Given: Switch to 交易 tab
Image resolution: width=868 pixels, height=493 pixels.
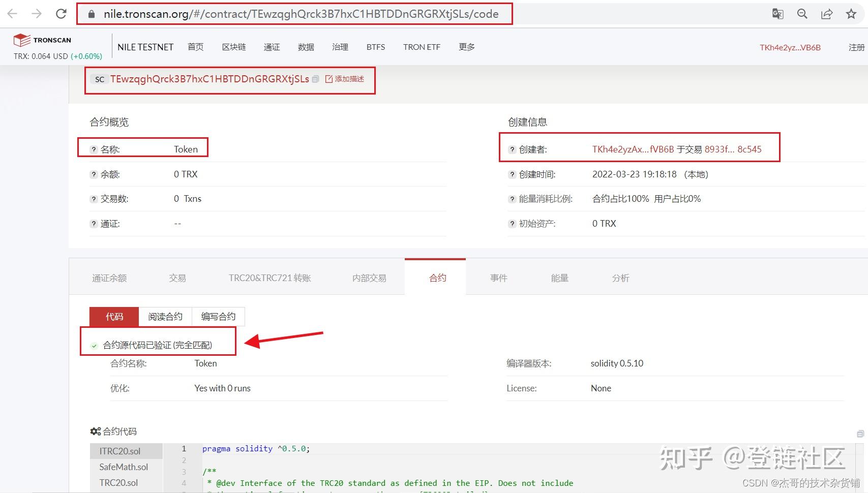Looking at the screenshot, I should tap(177, 278).
